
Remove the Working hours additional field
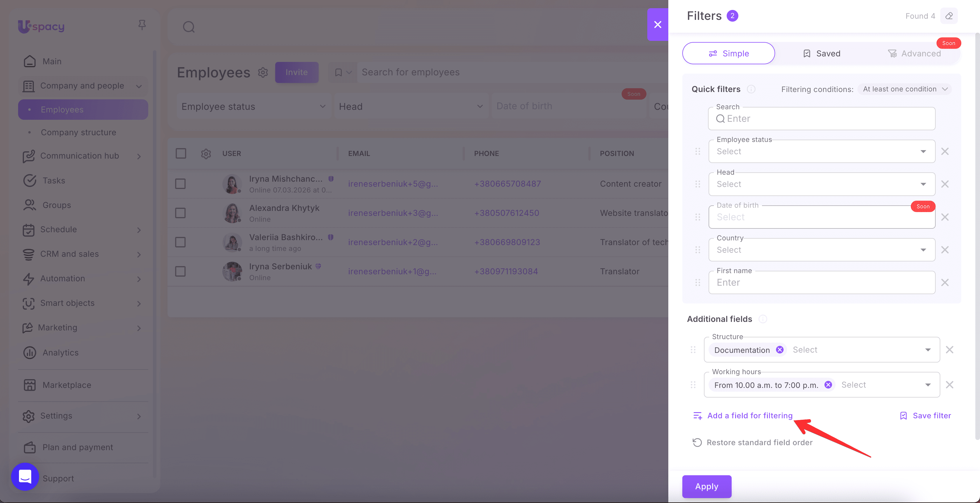click(949, 385)
